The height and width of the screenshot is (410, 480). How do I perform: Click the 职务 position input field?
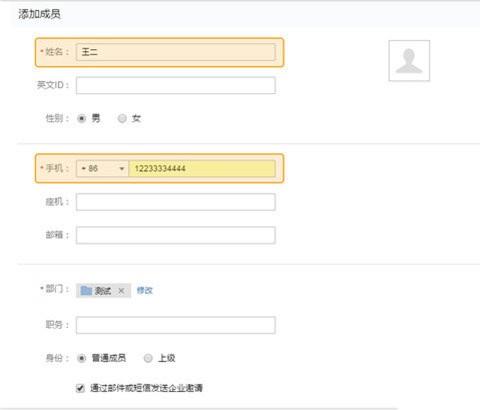pos(176,325)
